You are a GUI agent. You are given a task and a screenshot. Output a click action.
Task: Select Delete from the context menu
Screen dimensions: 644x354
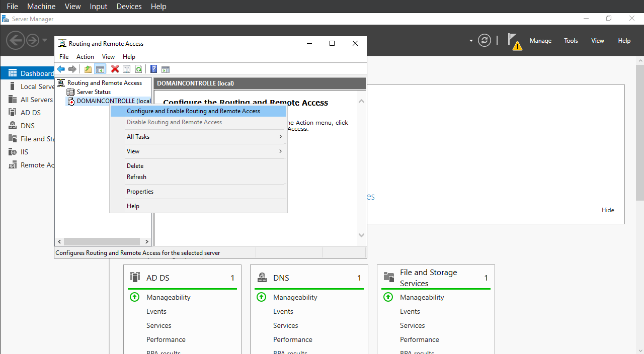click(198, 166)
